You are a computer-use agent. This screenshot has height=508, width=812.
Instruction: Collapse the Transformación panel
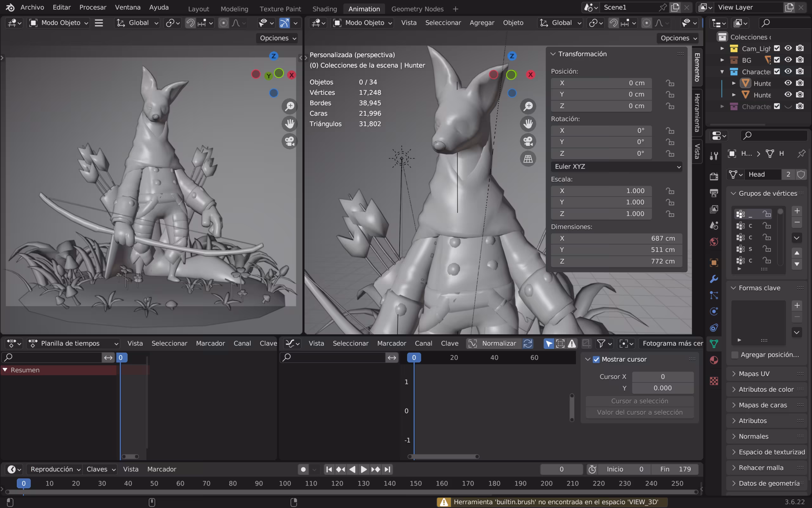point(582,54)
